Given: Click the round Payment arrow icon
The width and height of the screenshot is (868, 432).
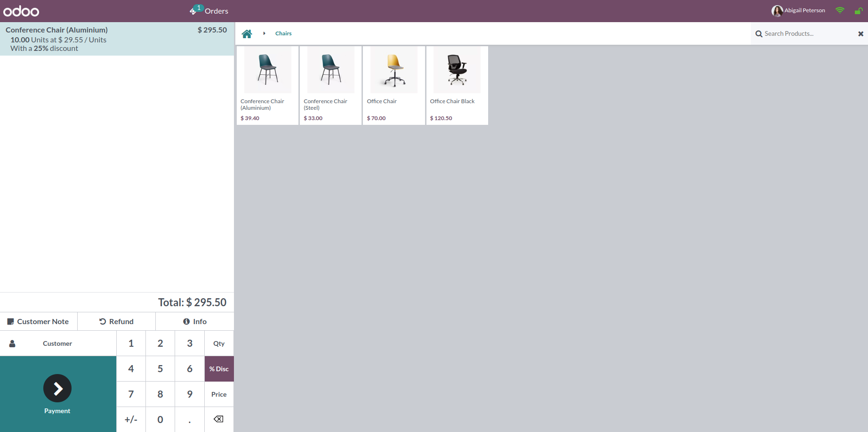Looking at the screenshot, I should [57, 388].
